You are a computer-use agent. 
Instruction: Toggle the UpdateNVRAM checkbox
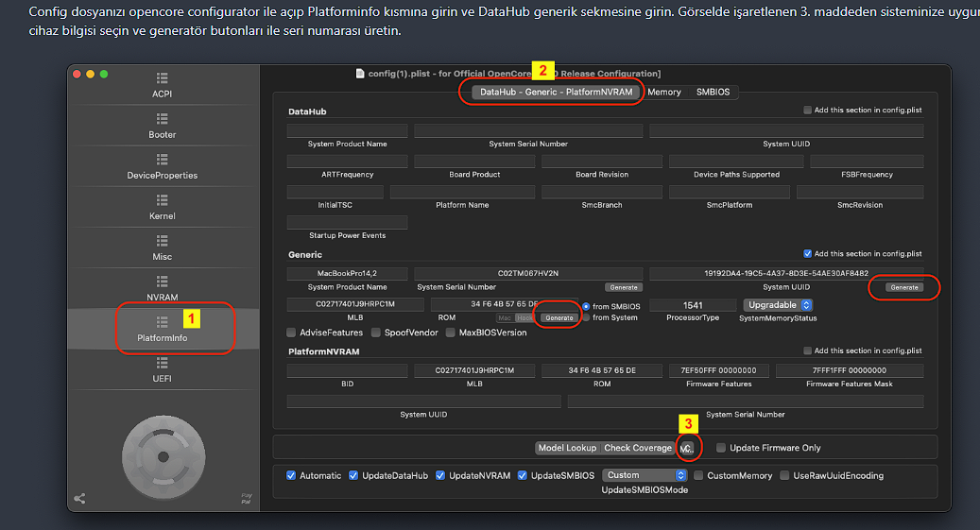440,475
